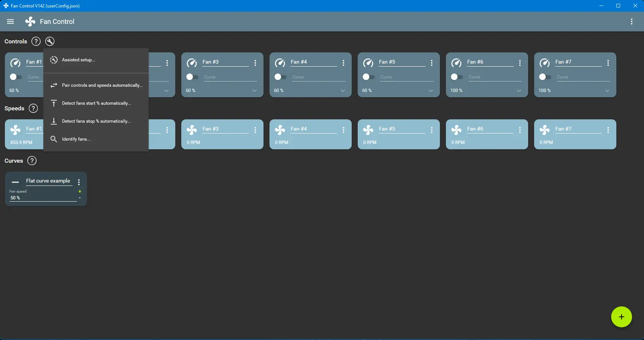
Task: Open the three-dot menu on Fan #4 control card
Action: [343, 63]
